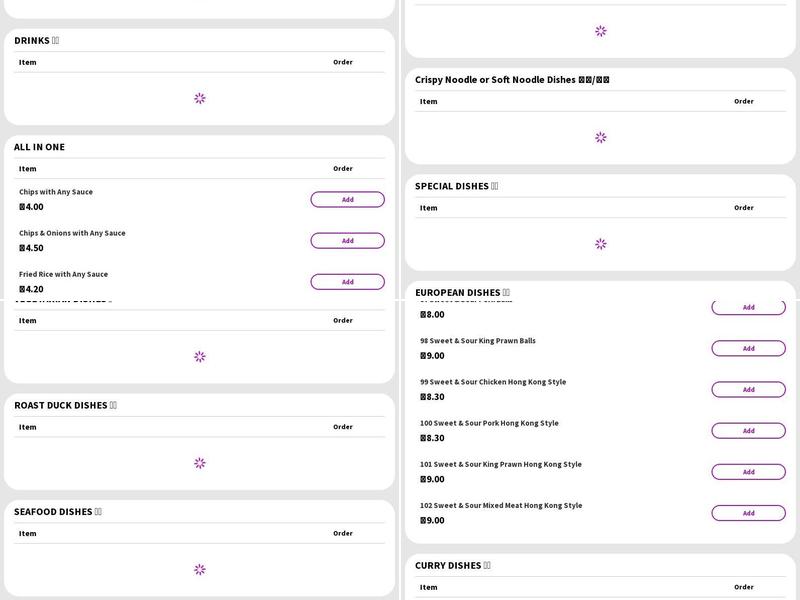Add Fried Rice with Any Sauce

(347, 282)
